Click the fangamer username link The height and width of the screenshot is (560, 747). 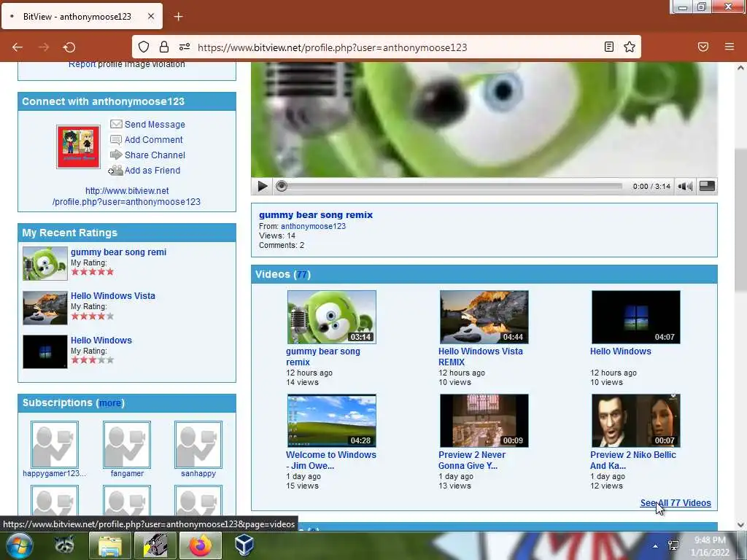(x=127, y=473)
